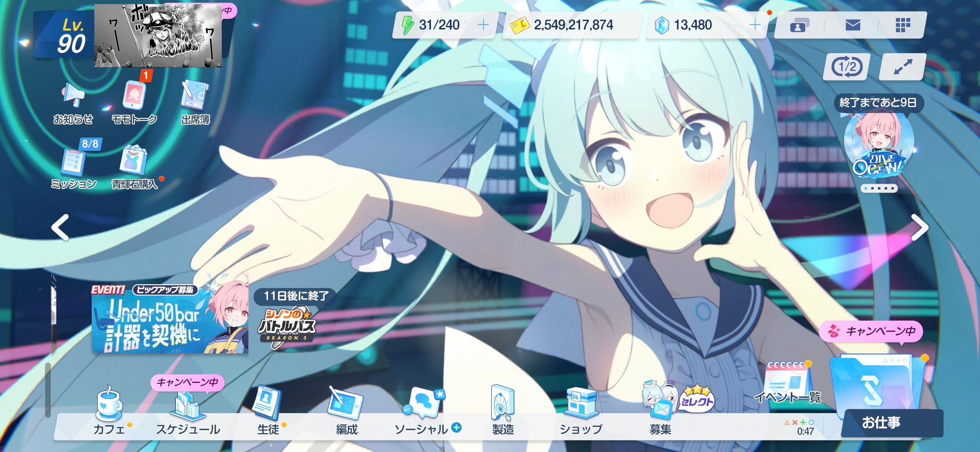The width and height of the screenshot is (980, 452).
Task: Open the 編成 formation menu
Action: tap(347, 411)
